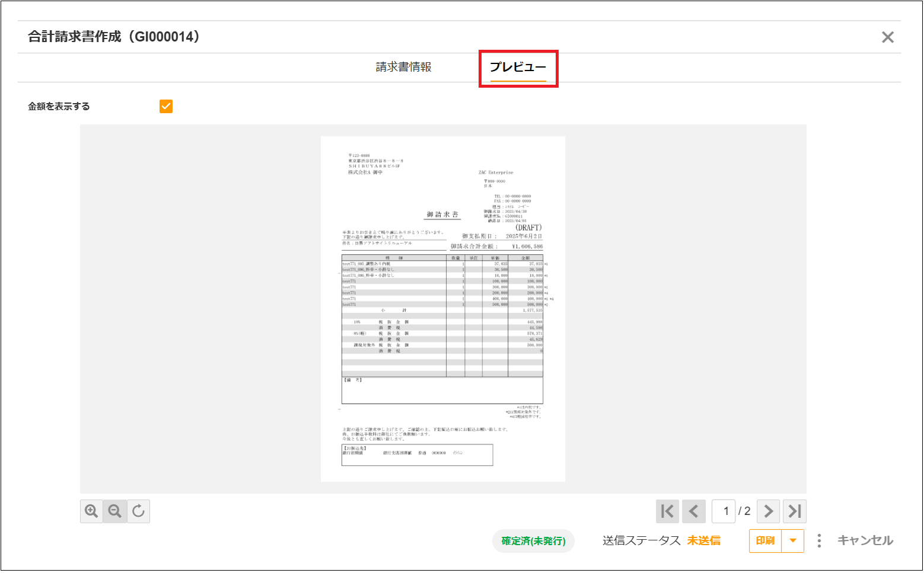Switch to the 請求書情報 tab
924x573 pixels.
404,67
